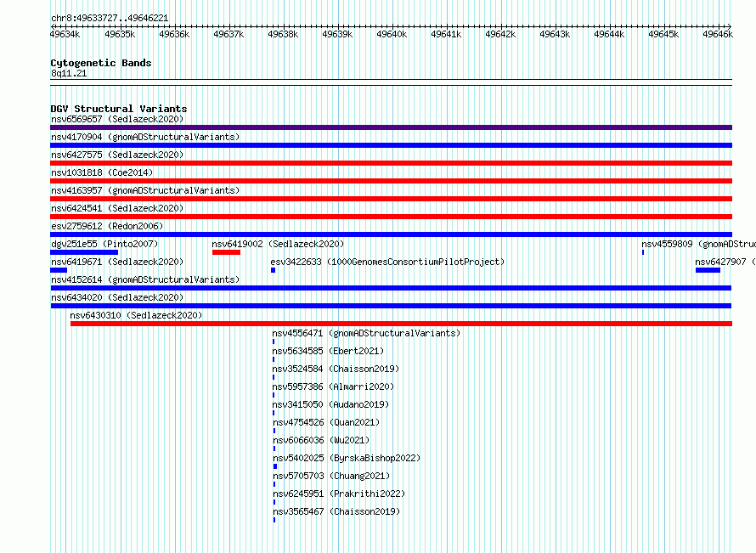Open variant label nsv6066036 (Wu2021)
756x553 pixels.
coord(321,440)
